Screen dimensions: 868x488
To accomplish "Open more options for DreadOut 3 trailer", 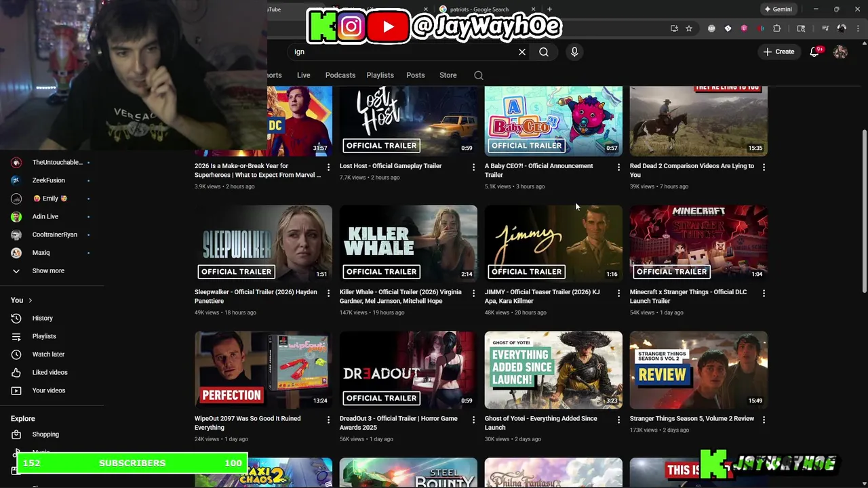I will point(473,420).
